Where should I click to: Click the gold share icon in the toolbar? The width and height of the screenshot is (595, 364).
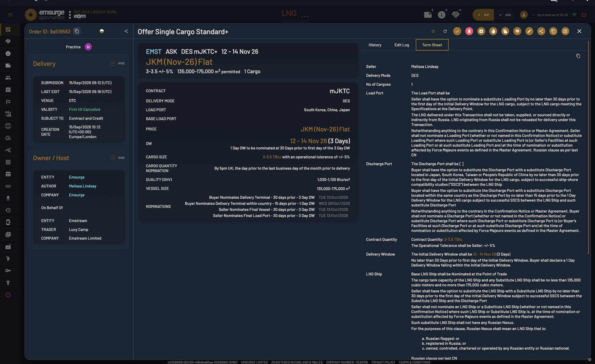click(541, 31)
